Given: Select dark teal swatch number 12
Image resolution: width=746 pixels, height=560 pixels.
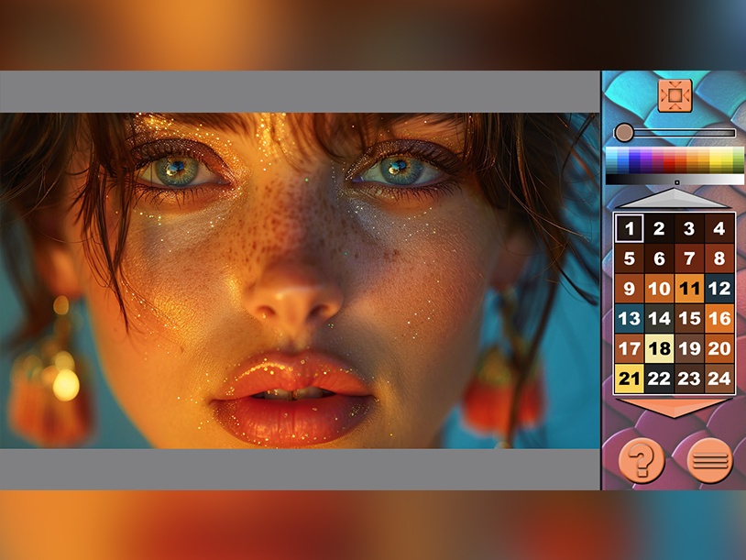Looking at the screenshot, I should (x=719, y=289).
